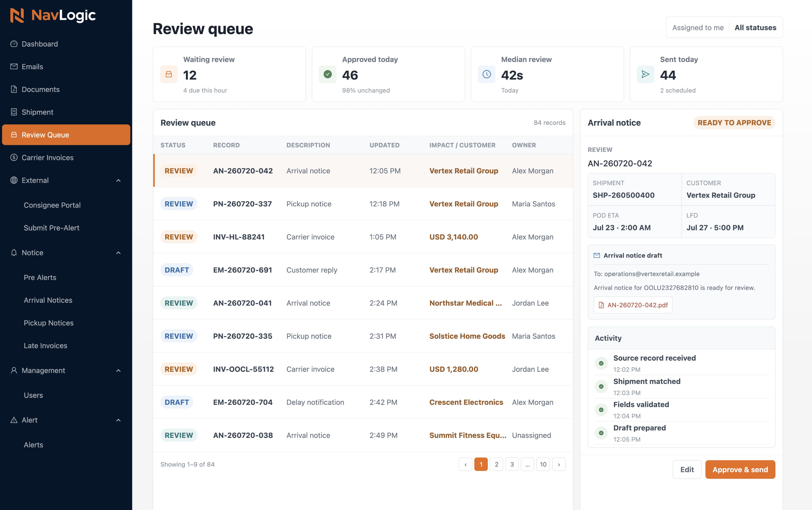Click the External globe icon
This screenshot has width=812, height=510.
14,180
